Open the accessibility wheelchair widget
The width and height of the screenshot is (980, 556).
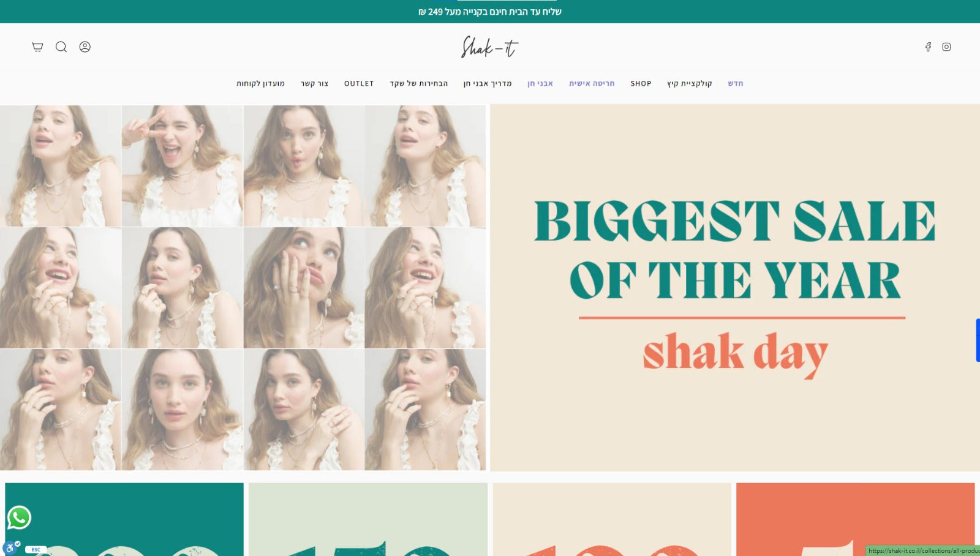(10, 548)
